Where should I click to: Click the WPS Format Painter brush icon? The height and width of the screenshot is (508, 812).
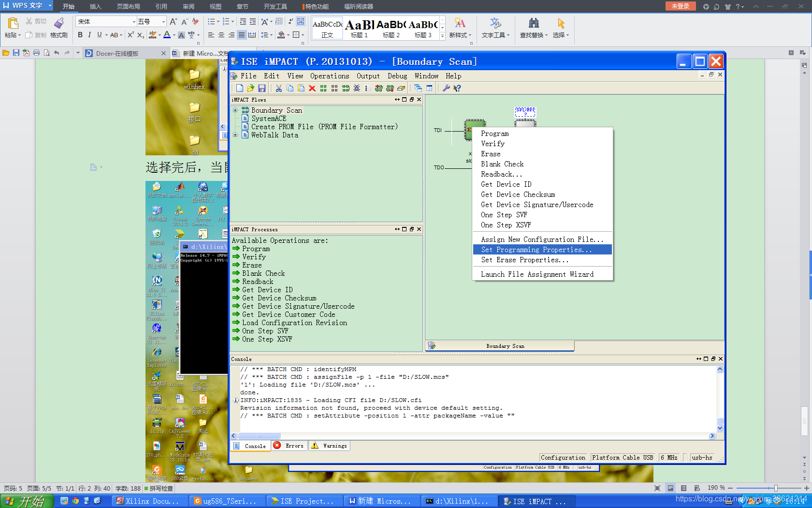[59, 23]
